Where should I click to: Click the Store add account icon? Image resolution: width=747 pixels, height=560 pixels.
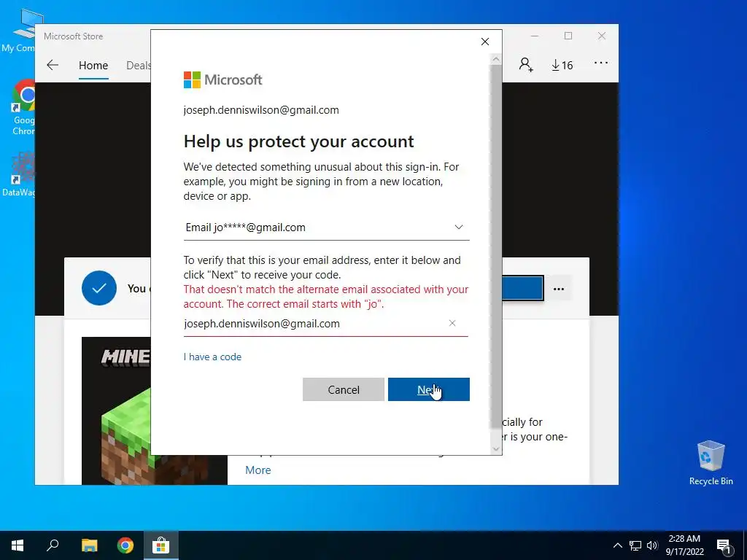click(x=526, y=64)
